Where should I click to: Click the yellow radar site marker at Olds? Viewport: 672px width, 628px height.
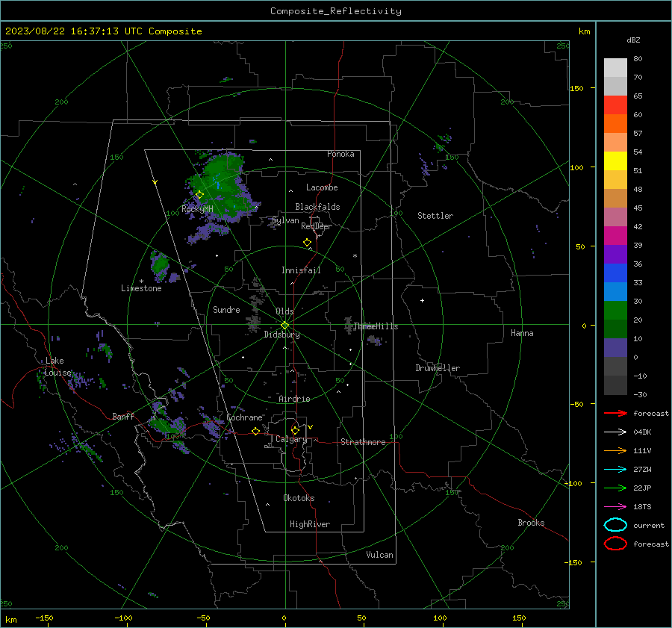284,325
